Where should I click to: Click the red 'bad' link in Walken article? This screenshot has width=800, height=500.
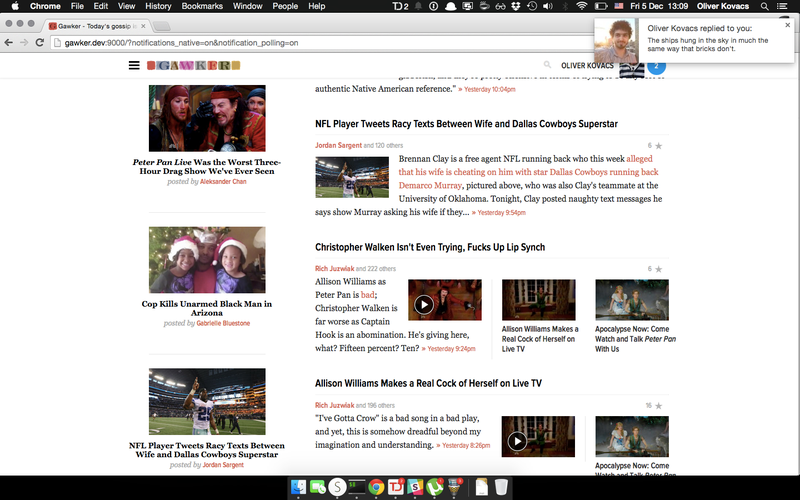click(367, 295)
